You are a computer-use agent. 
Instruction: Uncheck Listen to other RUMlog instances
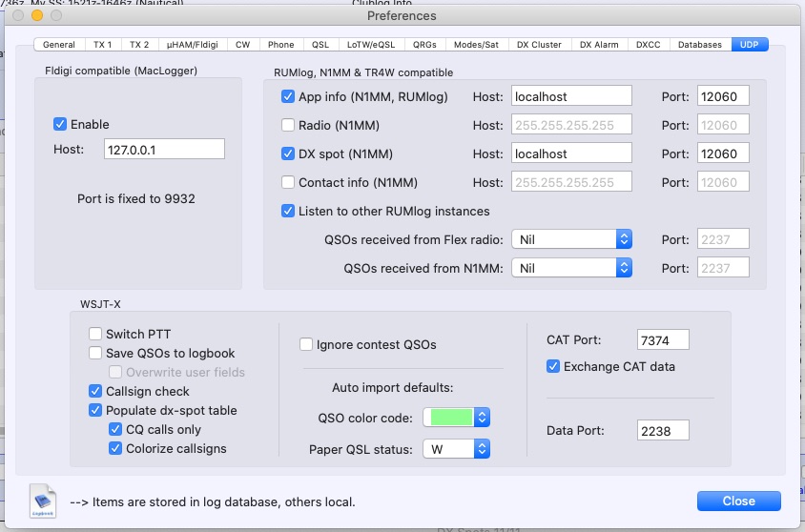pos(288,211)
